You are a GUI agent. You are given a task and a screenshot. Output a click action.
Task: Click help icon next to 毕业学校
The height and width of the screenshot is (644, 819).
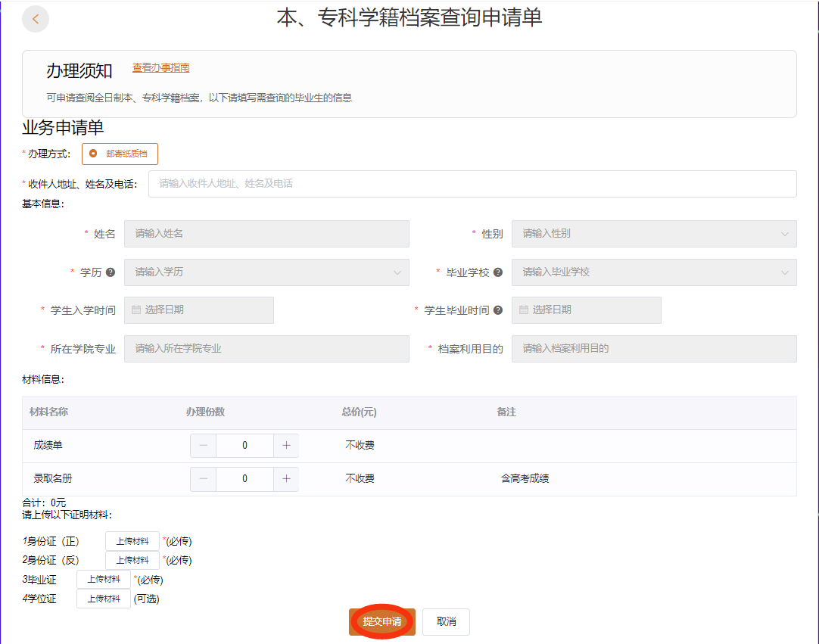coord(498,272)
